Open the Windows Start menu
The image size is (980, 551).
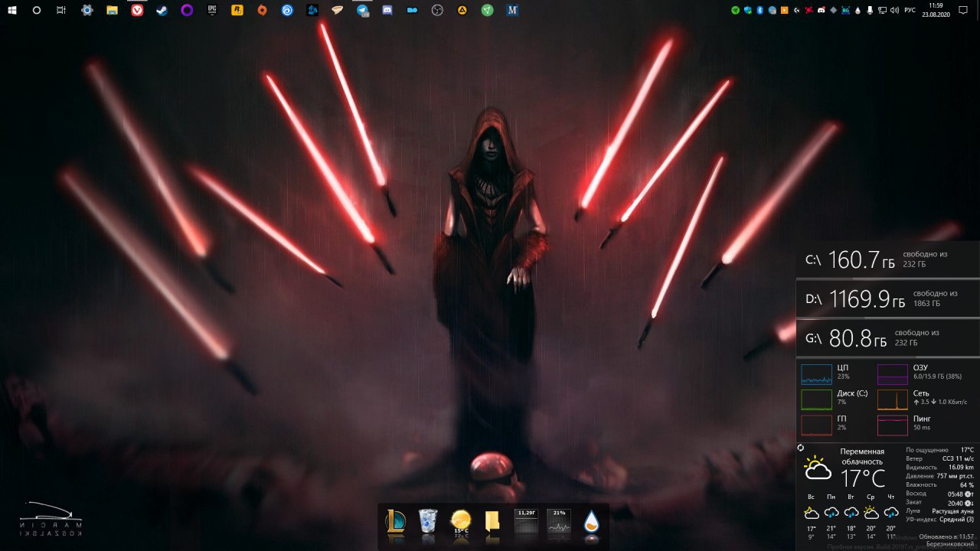click(11, 11)
